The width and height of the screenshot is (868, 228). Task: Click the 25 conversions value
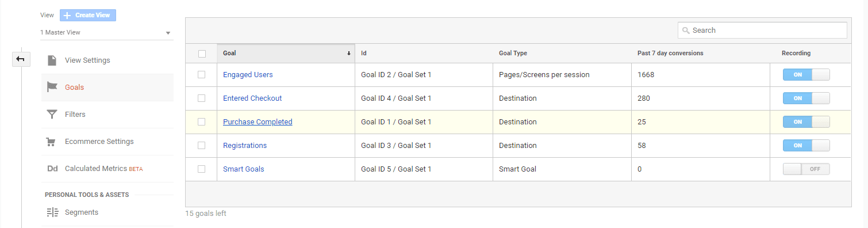click(x=642, y=122)
